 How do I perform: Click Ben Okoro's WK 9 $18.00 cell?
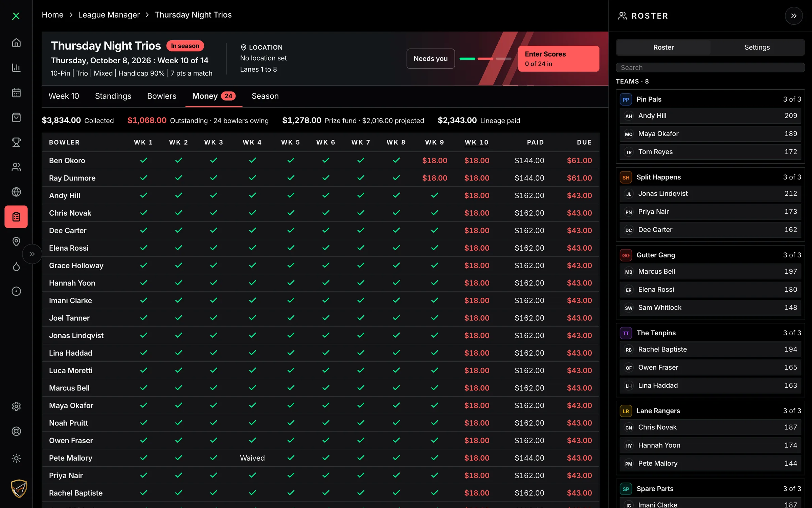click(434, 161)
